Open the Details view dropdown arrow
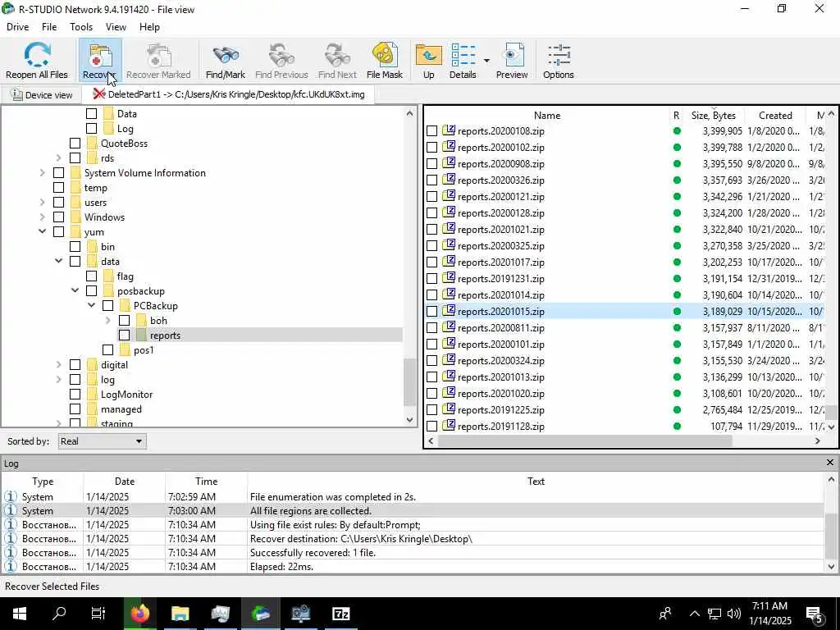 (x=486, y=60)
